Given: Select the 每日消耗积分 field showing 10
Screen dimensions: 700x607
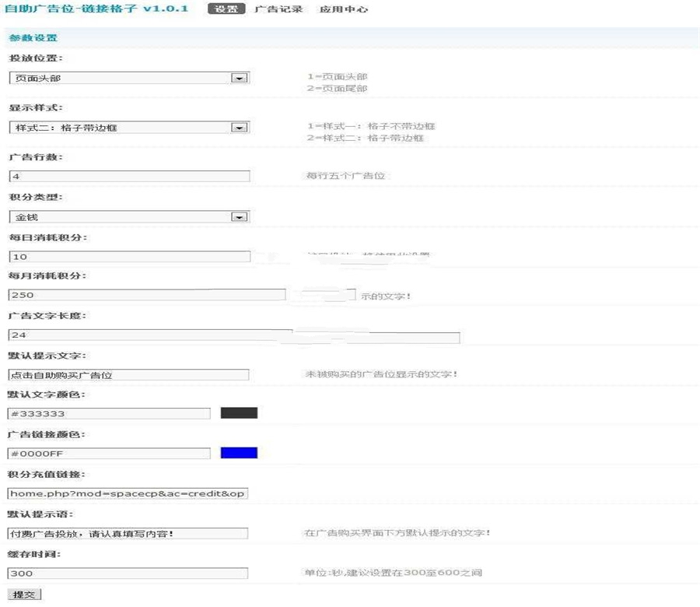Looking at the screenshot, I should (128, 255).
